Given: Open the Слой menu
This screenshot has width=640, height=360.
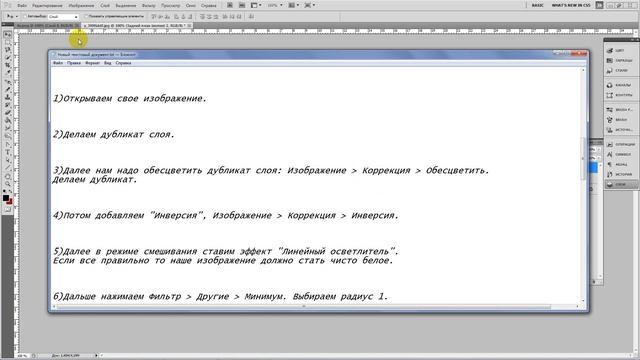Looking at the screenshot, I should pyautogui.click(x=105, y=6).
